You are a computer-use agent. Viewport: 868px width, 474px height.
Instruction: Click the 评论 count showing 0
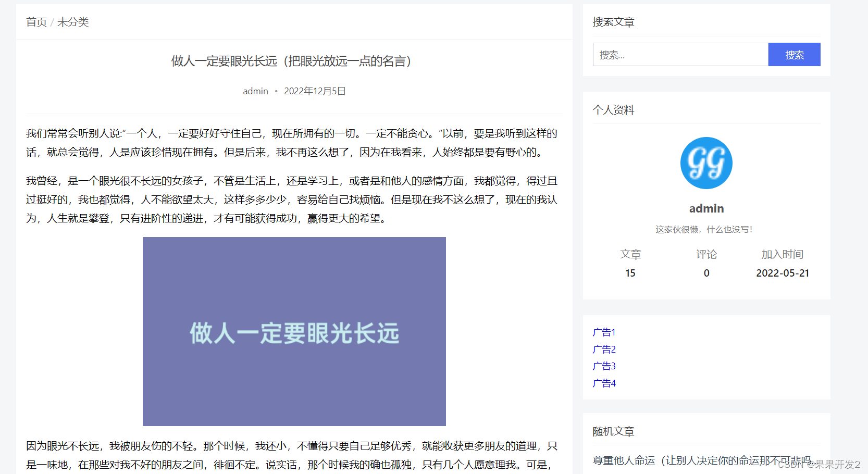coord(706,272)
